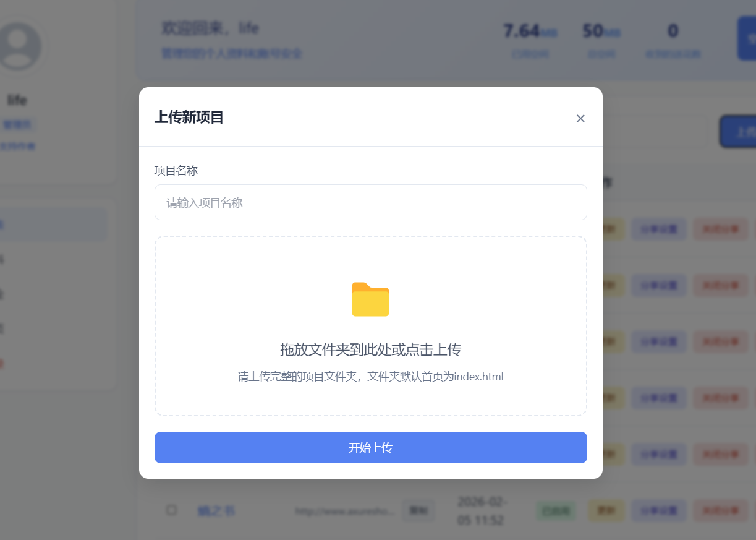Click the yellow folder icon in the drop zone

click(370, 299)
